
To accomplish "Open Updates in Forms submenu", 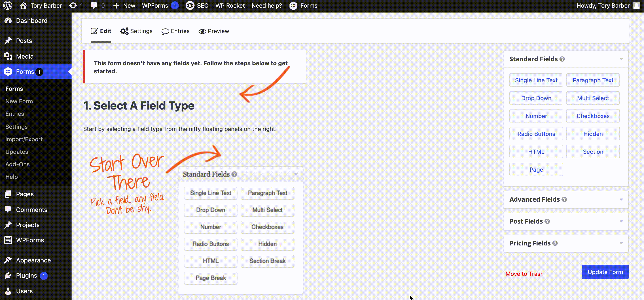I will (17, 152).
